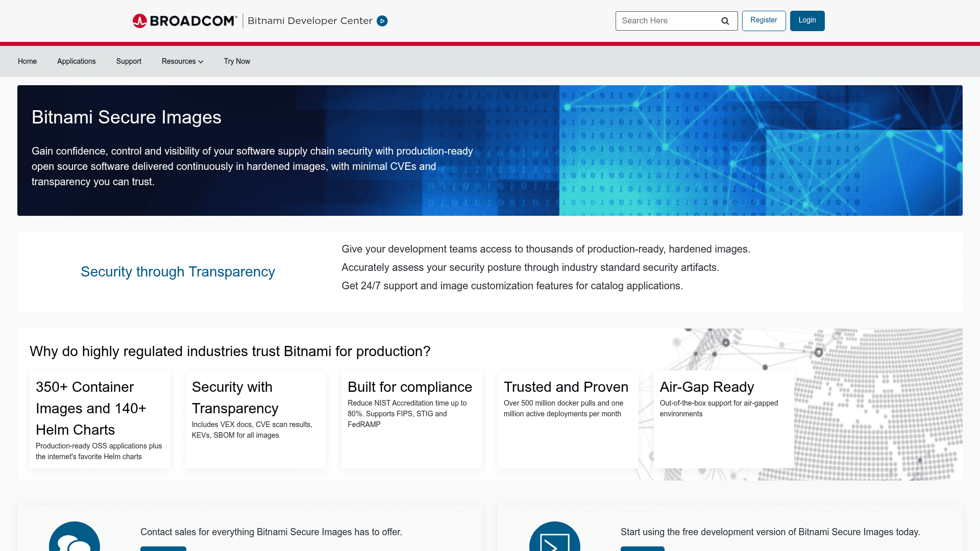Click the Trusted and Proven card
This screenshot has height=551, width=980.
tap(568, 419)
